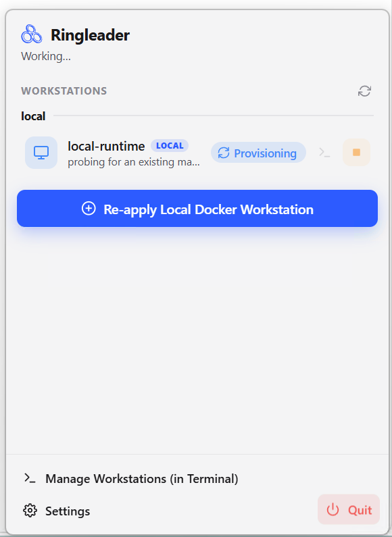Click the Settings gear icon
This screenshot has width=392, height=537.
tap(30, 511)
